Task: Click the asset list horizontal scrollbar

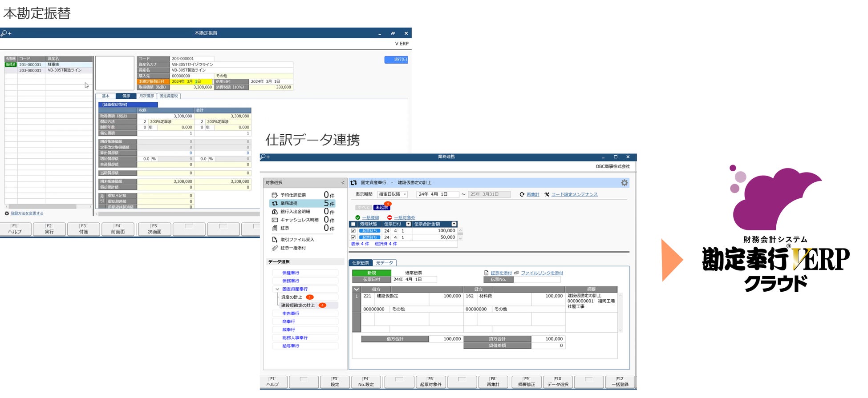Action: point(48,207)
